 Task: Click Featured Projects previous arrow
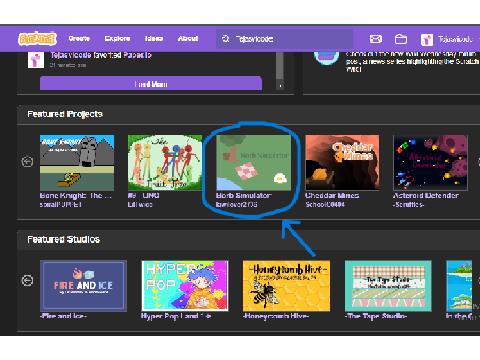(x=27, y=162)
